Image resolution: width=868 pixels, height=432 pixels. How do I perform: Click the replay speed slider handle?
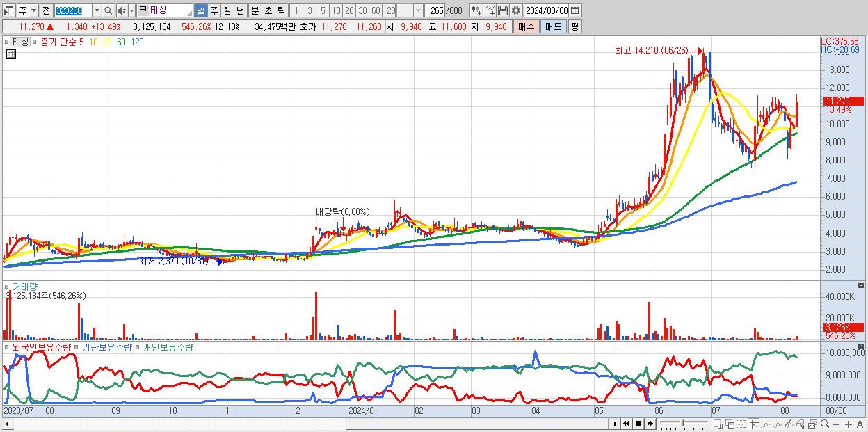682,423
